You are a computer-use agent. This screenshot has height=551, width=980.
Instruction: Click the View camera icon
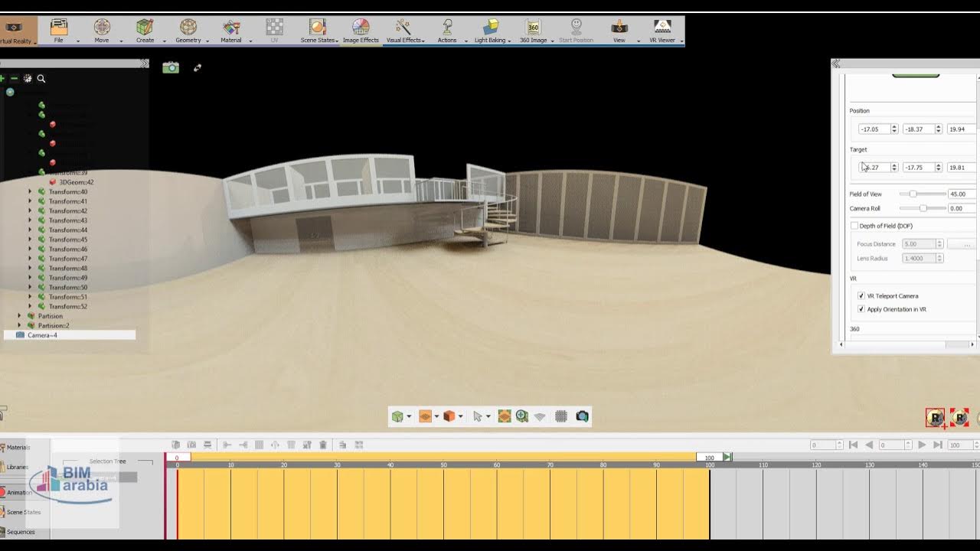point(619,27)
